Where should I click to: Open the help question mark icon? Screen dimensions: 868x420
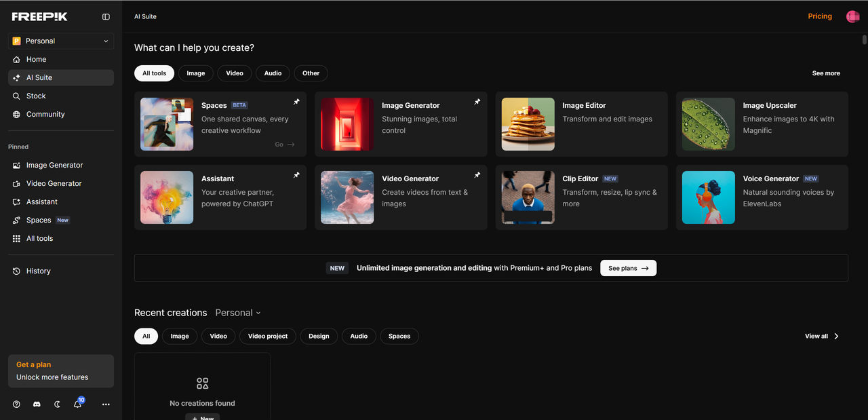16,404
